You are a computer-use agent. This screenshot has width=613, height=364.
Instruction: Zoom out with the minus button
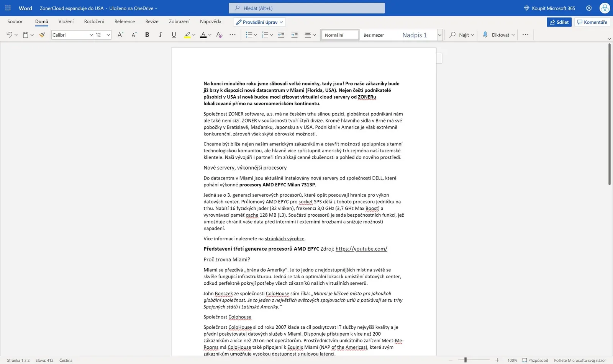click(451, 360)
